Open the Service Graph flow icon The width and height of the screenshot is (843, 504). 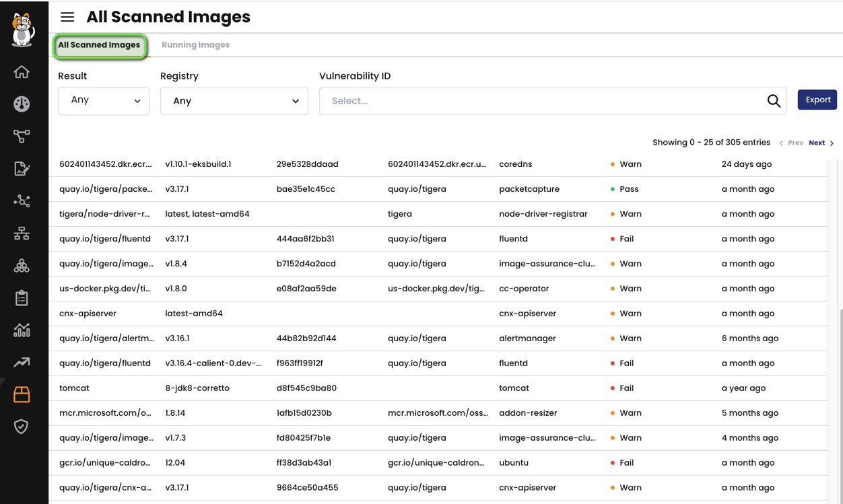click(x=22, y=136)
